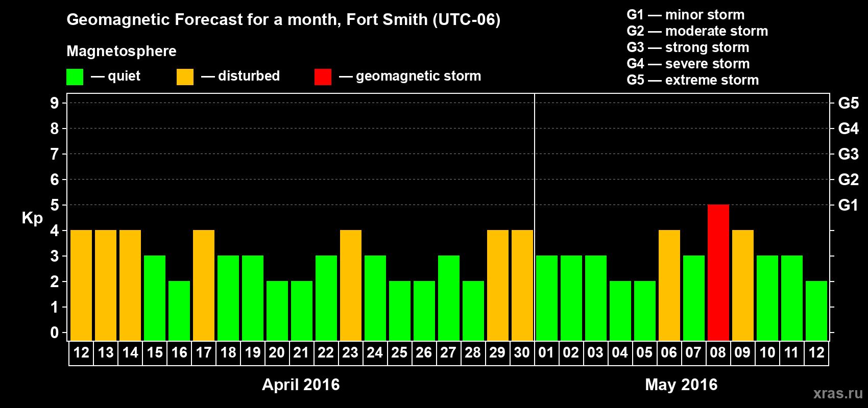Screen dimensions: 868x408
Task: Click date cell '25' in April
Action: (400, 353)
